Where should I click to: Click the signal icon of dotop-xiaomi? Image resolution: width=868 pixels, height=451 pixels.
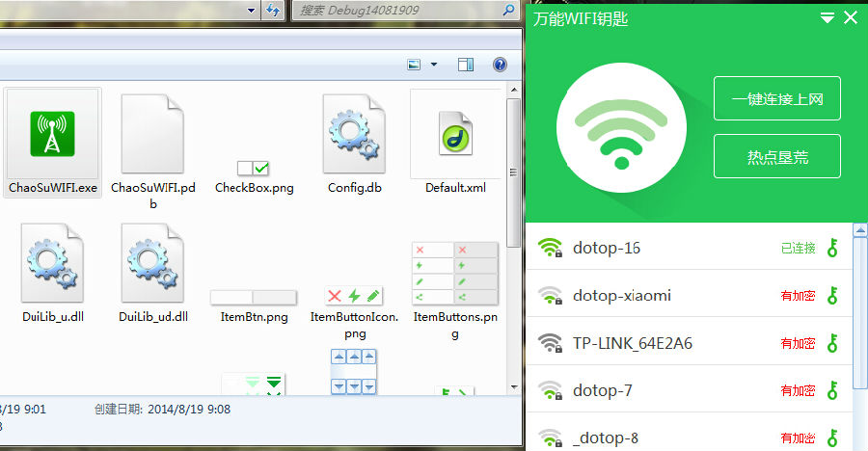(551, 296)
